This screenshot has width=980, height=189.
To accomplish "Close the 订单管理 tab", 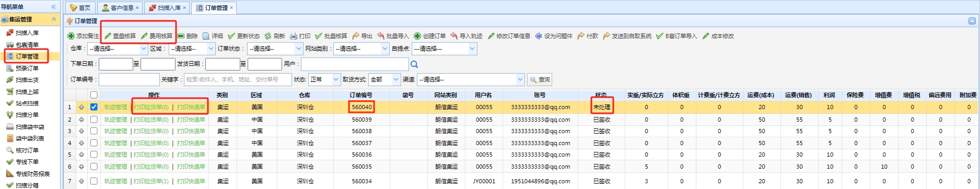I will tap(231, 7).
